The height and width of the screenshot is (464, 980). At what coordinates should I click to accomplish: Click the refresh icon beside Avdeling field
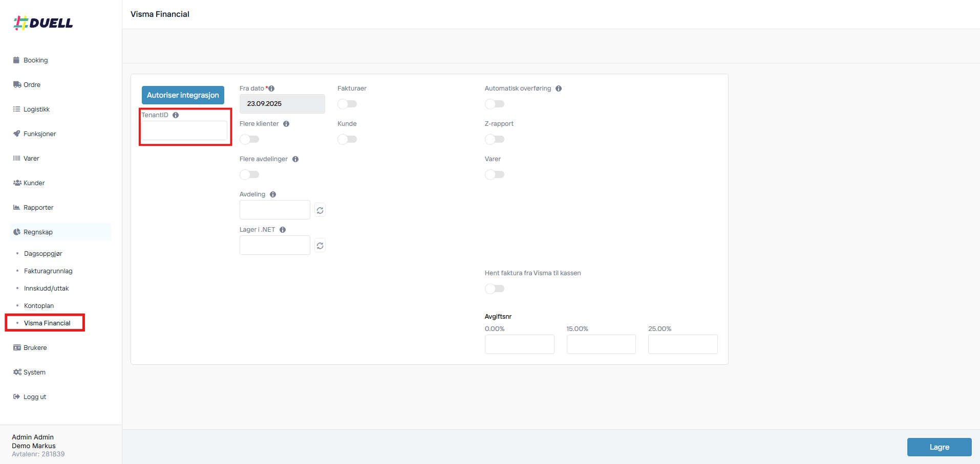tap(320, 210)
